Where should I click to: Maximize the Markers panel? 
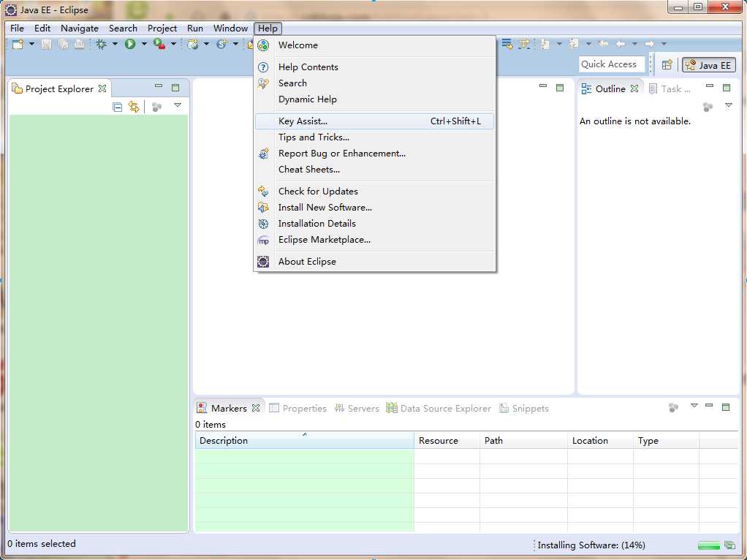click(x=726, y=407)
